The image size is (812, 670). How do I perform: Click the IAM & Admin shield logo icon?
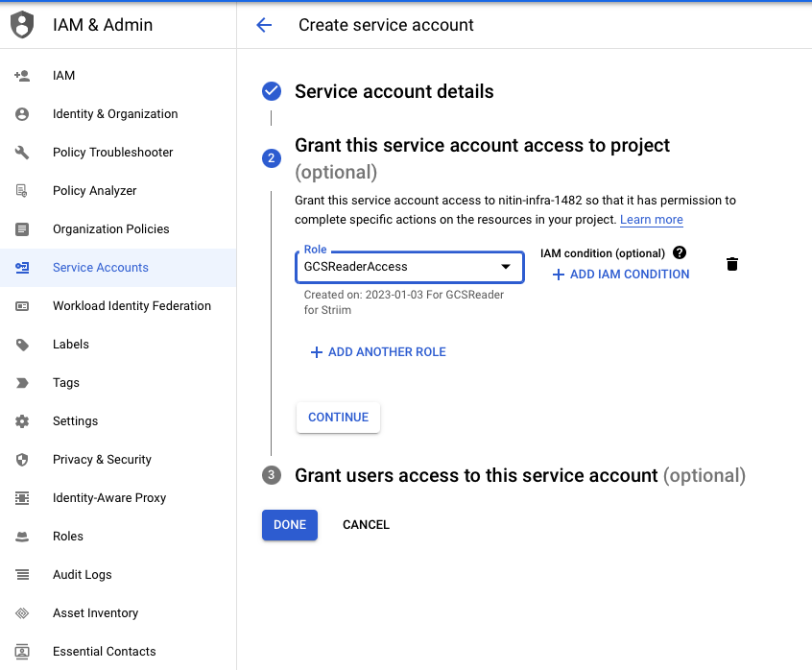pyautogui.click(x=21, y=25)
